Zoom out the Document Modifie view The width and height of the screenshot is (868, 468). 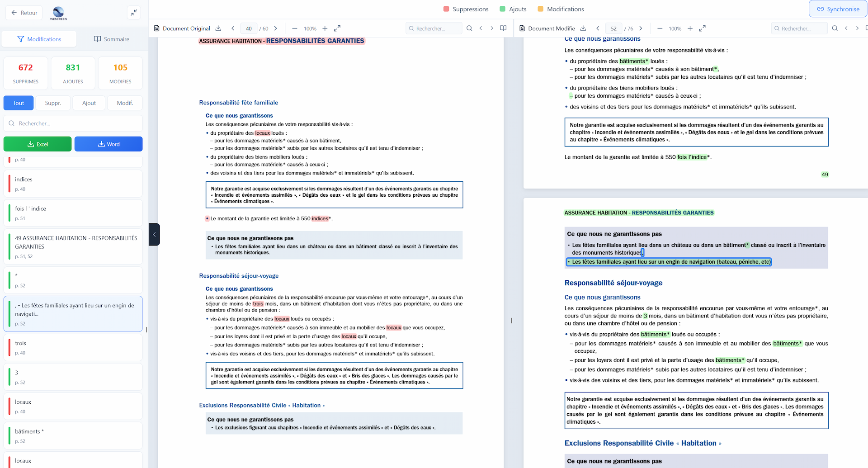click(660, 28)
